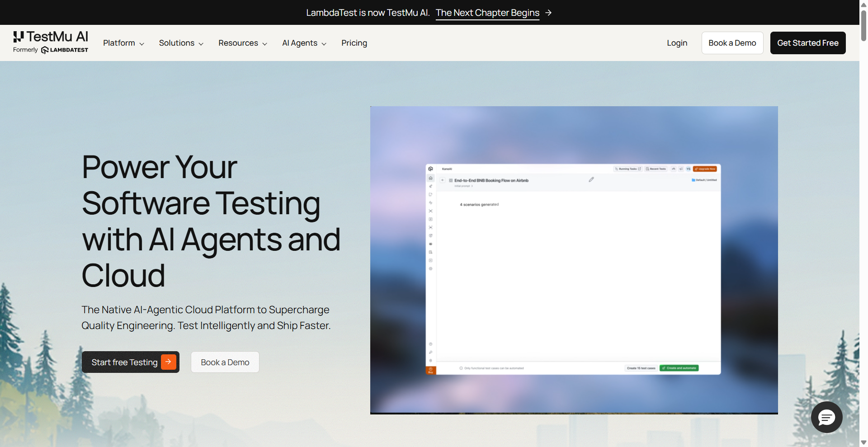Click the orange Buy icon in the sidebar

coord(430,370)
